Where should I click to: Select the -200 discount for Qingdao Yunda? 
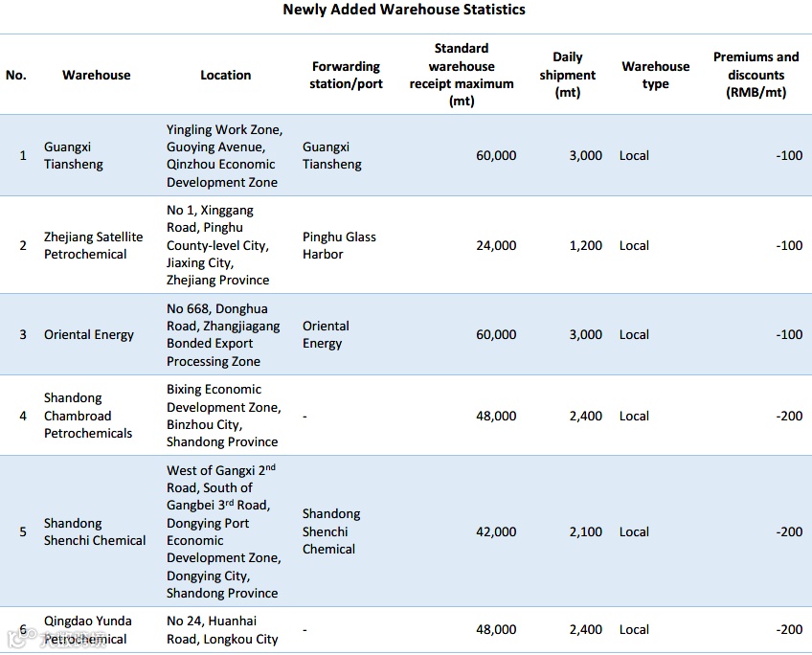click(x=789, y=630)
